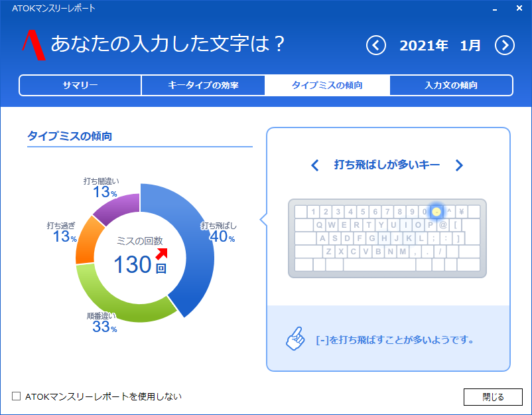This screenshot has width=532, height=415.
Task: Click the P key on keyboard diagram
Action: 431,225
